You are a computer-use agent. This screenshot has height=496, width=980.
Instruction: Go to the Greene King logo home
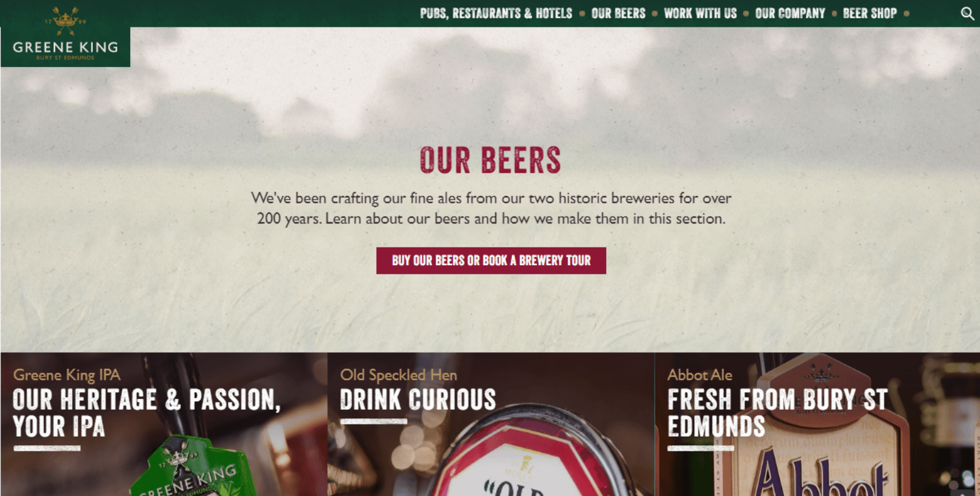65,34
